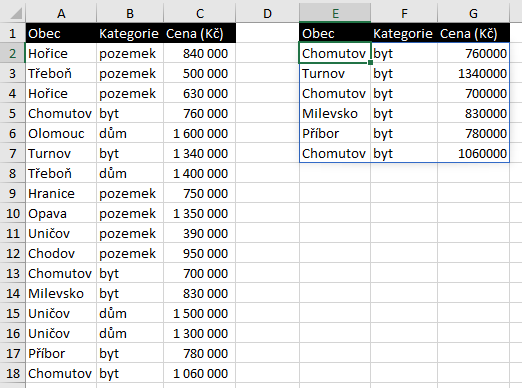Image resolution: width=522 pixels, height=388 pixels.
Task: Click the cell with Hranice
Action: (61, 193)
